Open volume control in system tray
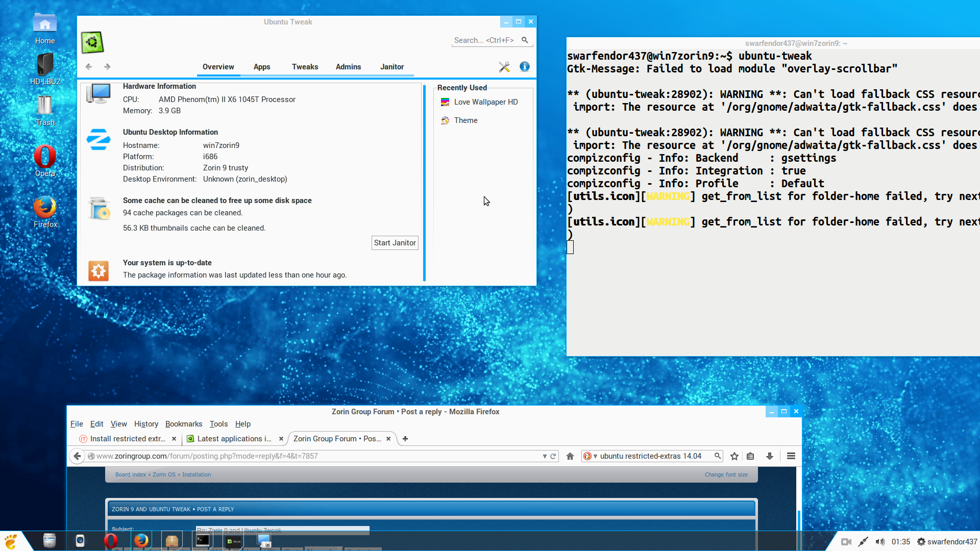Screen dimensions: 980x551 coord(880,542)
